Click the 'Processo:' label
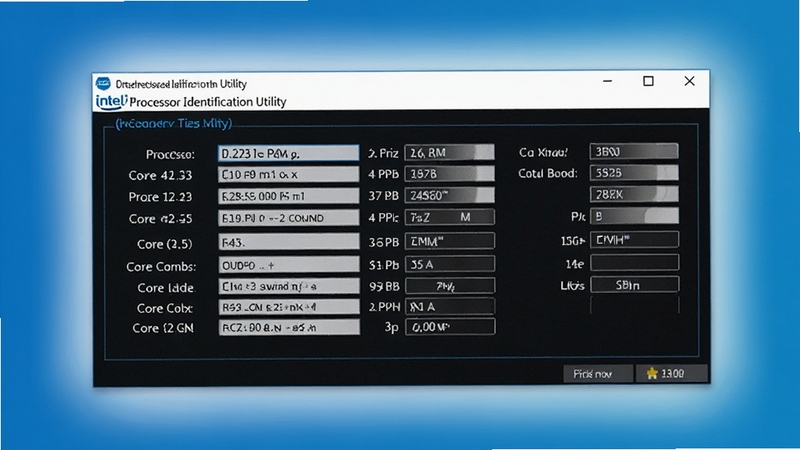The height and width of the screenshot is (450, 800). (170, 154)
